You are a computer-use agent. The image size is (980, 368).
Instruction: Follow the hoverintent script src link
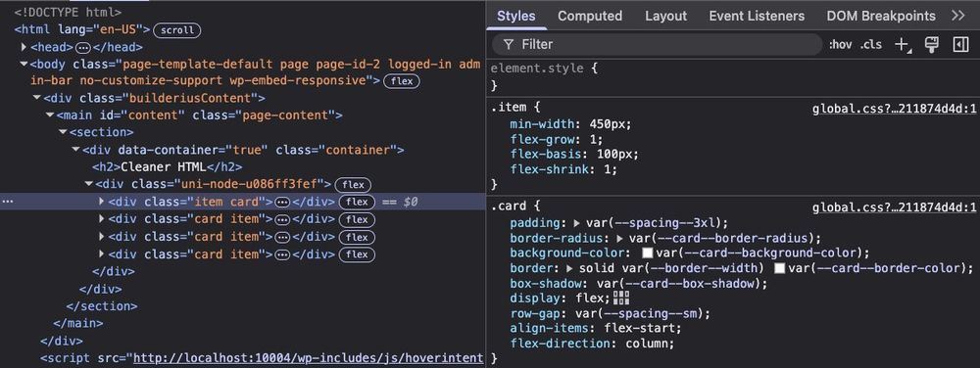[308, 358]
